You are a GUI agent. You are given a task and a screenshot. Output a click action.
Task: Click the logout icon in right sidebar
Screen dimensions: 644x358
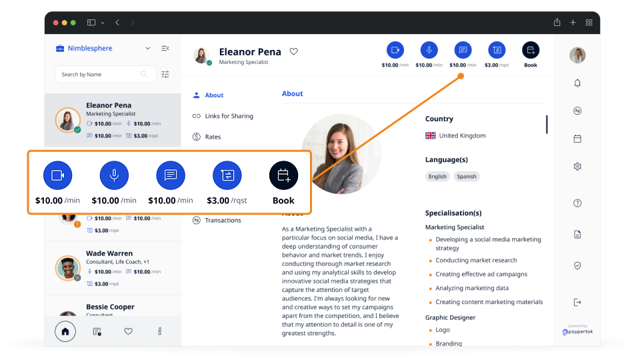pos(577,302)
